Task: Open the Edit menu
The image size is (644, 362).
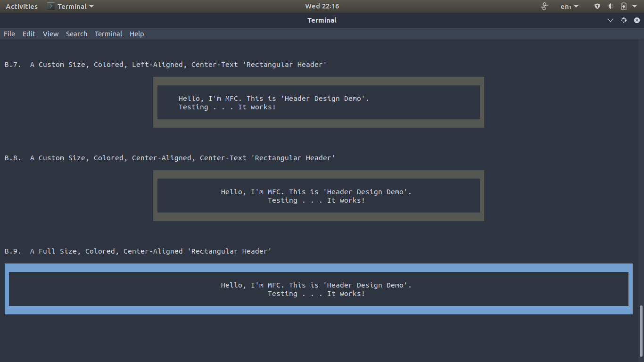Action: pyautogui.click(x=29, y=33)
